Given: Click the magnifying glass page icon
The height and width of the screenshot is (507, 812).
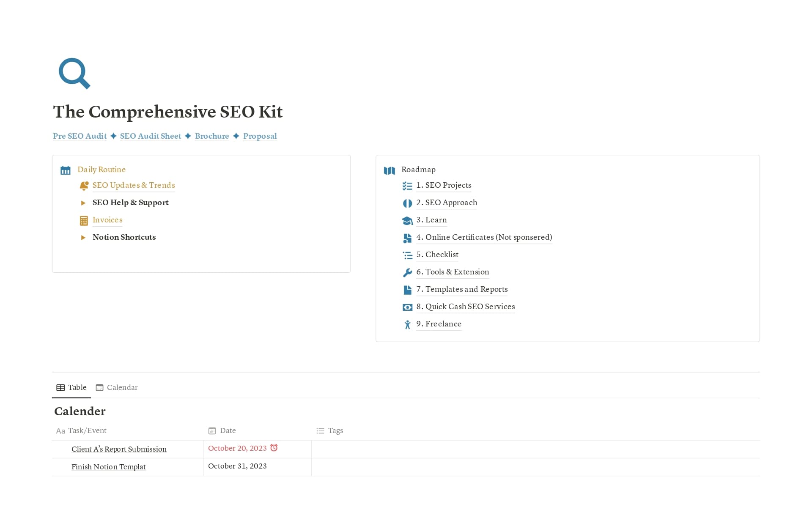Looking at the screenshot, I should point(74,73).
